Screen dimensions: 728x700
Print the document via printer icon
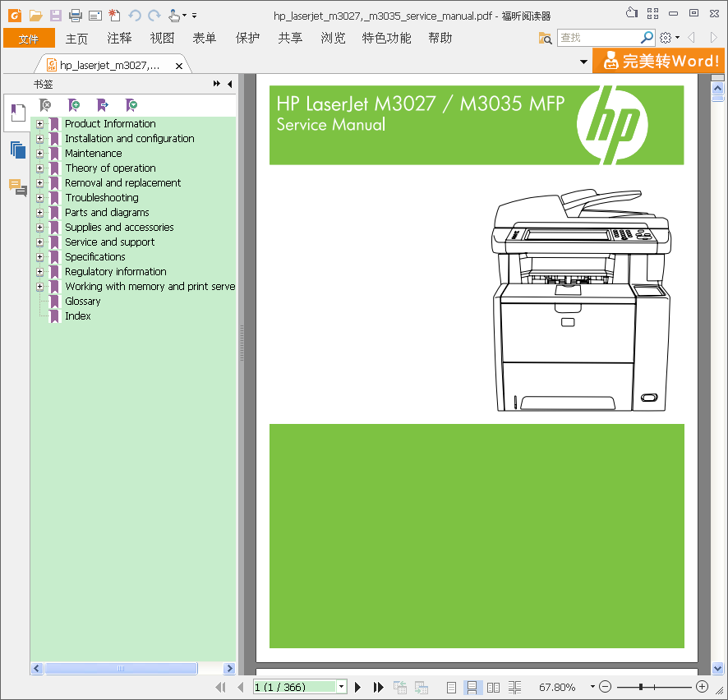(x=76, y=16)
